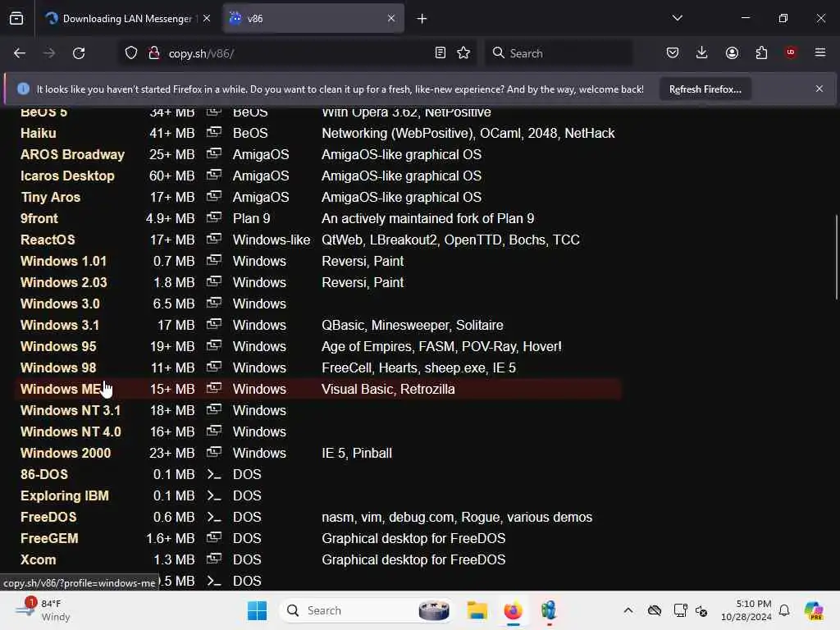Open Windows 1.01 profile

(x=63, y=261)
